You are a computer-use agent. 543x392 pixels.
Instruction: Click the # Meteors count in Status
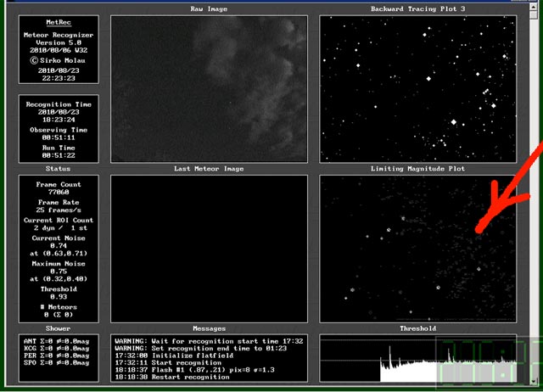point(59,314)
